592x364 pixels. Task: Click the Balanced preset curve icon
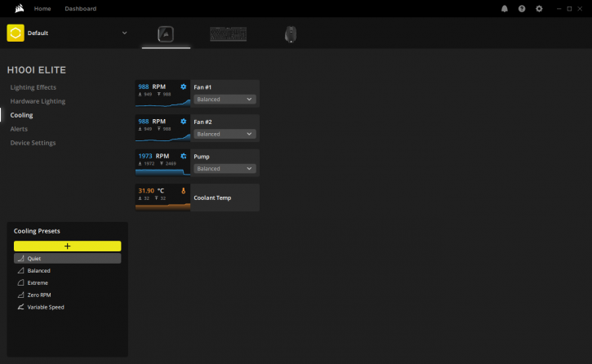pos(20,270)
